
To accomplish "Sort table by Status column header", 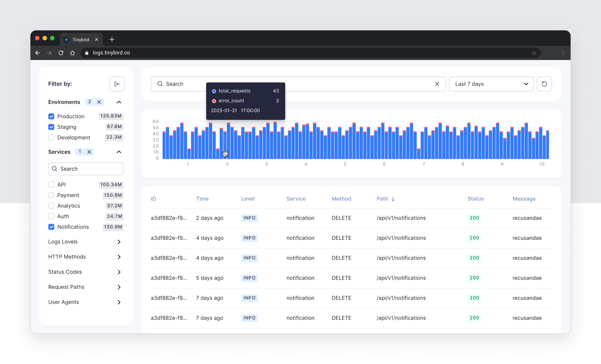I will (475, 199).
